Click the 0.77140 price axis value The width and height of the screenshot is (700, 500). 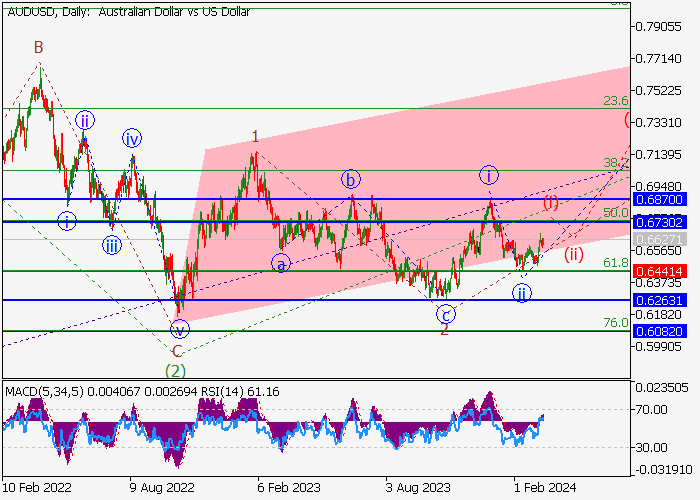pos(658,58)
